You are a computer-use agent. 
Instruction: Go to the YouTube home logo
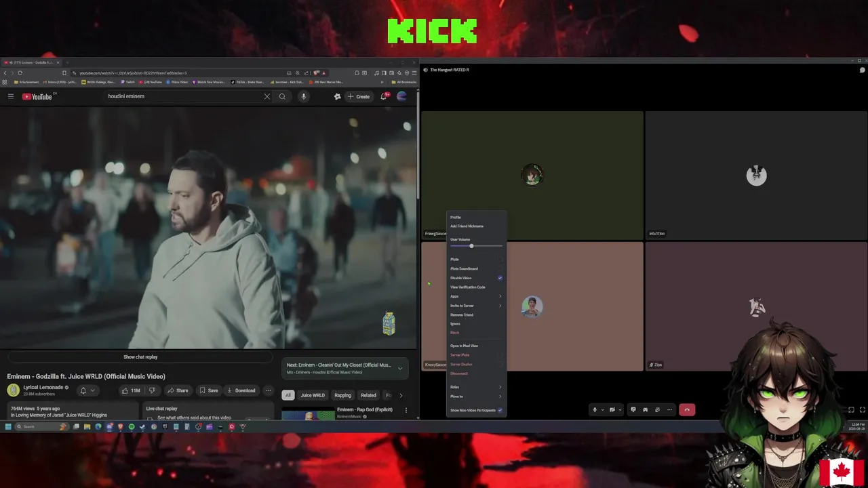point(37,96)
